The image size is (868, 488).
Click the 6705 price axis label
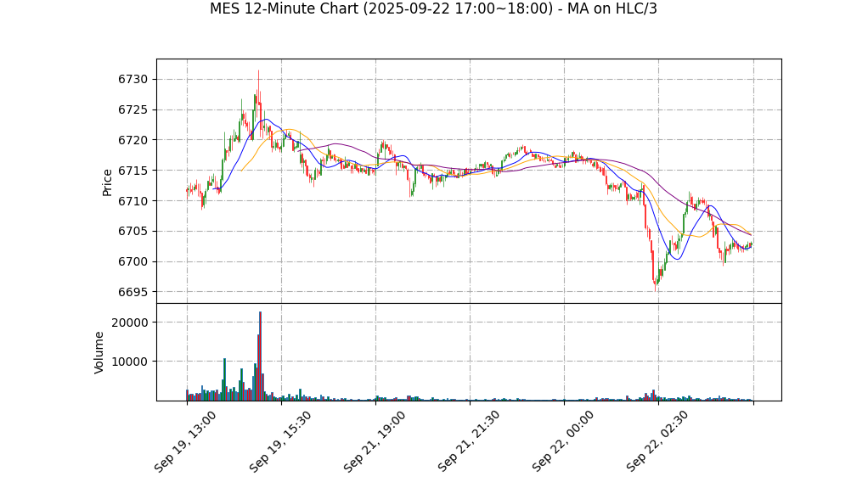132,232
